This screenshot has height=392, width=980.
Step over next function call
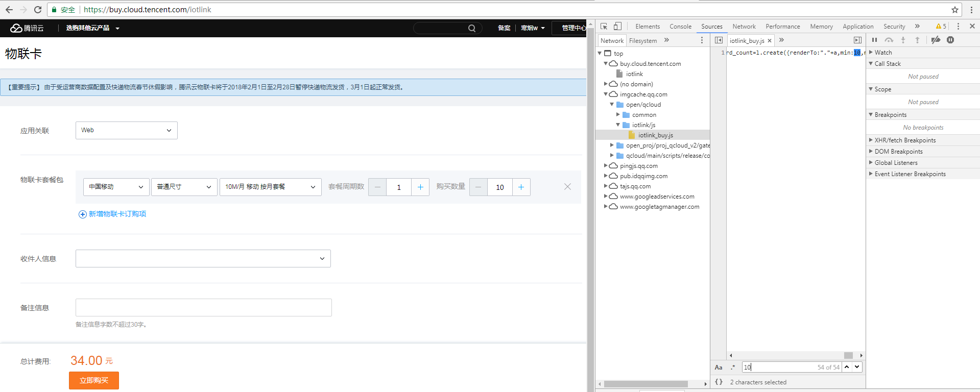[889, 40]
